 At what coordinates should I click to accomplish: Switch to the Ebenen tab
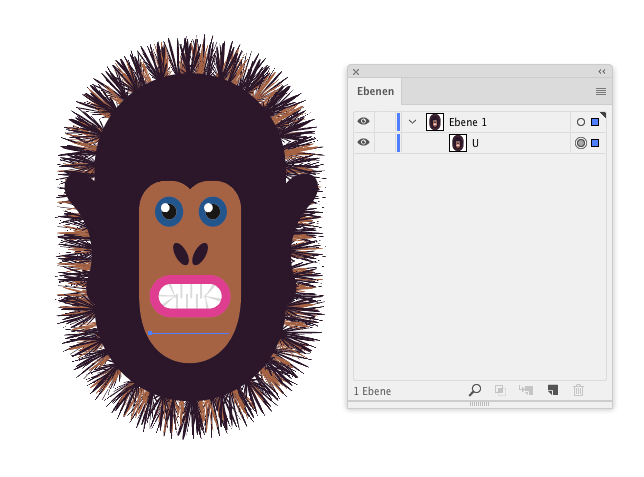pos(375,91)
